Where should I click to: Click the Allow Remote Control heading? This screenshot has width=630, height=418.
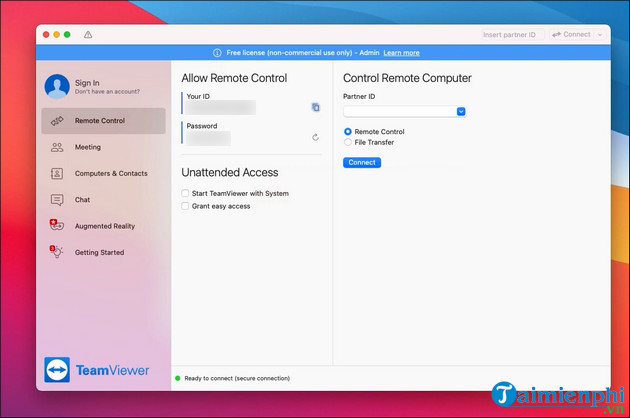pyautogui.click(x=234, y=78)
